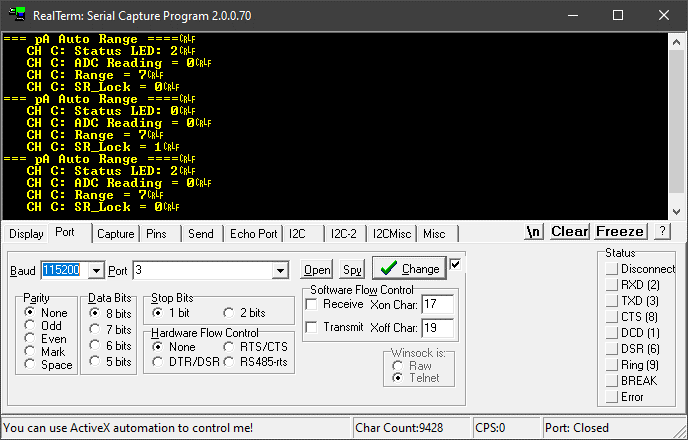Click the CTS (8) status indicator
The height and width of the screenshot is (440, 688).
[612, 317]
